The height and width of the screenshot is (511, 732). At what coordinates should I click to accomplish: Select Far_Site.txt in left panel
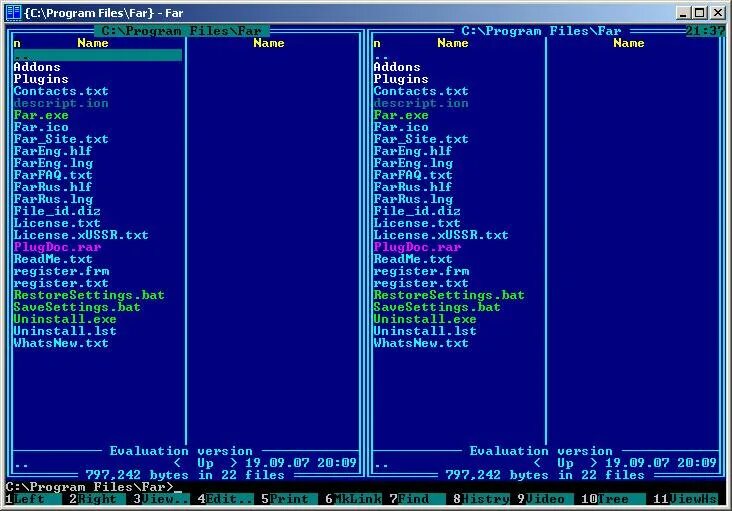click(x=61, y=139)
